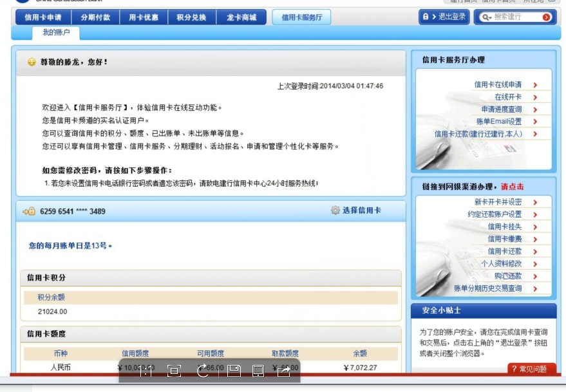Click the red arrow next to 购汇还款

535,276
